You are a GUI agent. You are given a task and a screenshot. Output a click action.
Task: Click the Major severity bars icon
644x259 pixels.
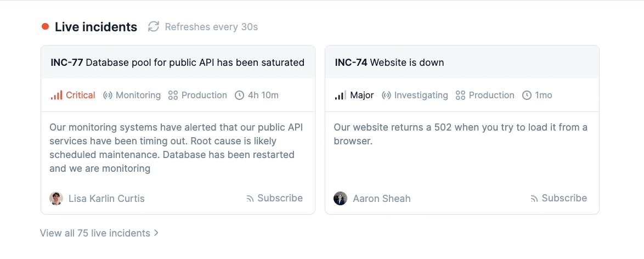[x=340, y=95]
